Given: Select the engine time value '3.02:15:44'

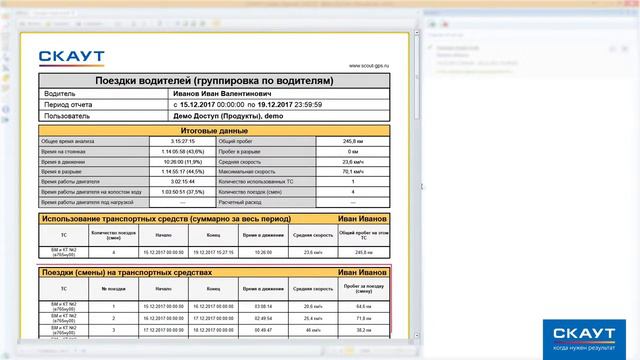Looking at the screenshot, I should click(182, 182).
